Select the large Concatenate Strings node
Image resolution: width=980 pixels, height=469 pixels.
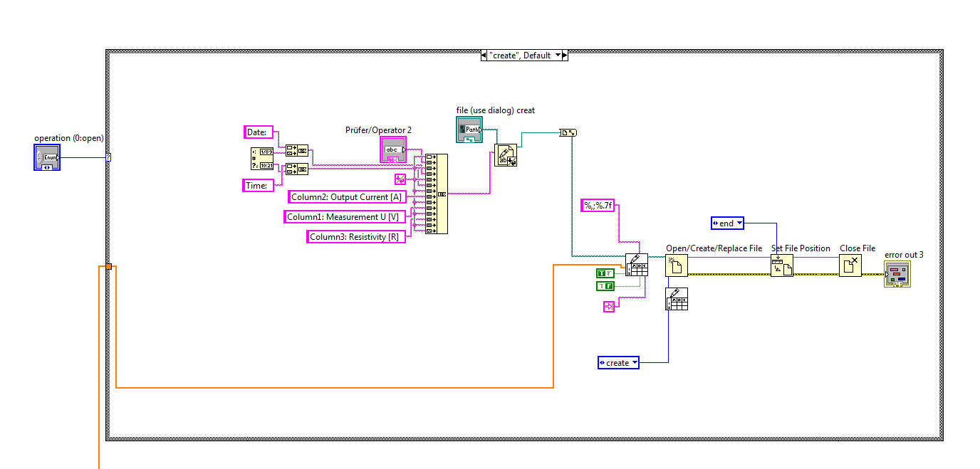point(437,194)
